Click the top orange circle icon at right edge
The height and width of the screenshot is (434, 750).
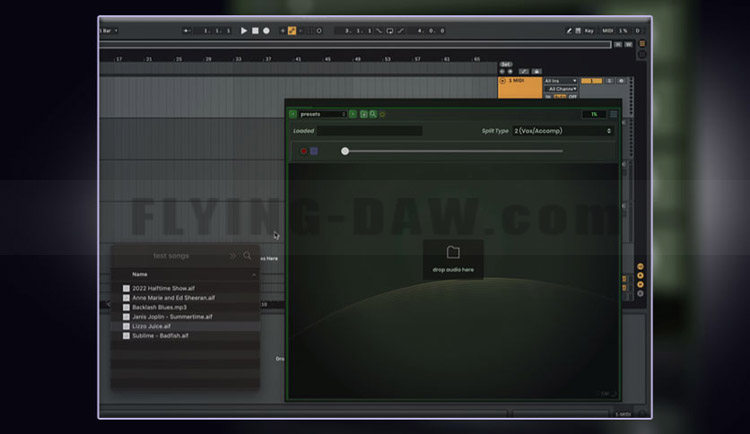tap(640, 267)
